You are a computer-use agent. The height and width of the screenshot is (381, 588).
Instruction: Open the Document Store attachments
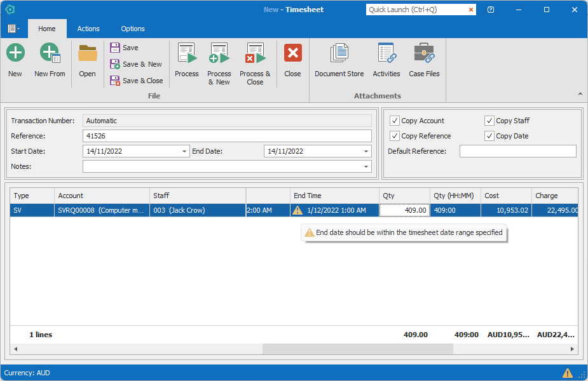click(x=339, y=53)
